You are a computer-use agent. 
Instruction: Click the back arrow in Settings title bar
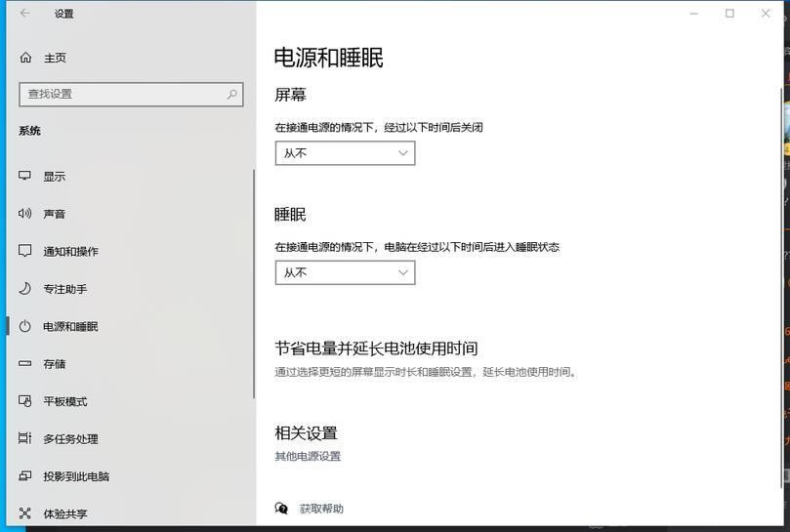click(x=24, y=13)
